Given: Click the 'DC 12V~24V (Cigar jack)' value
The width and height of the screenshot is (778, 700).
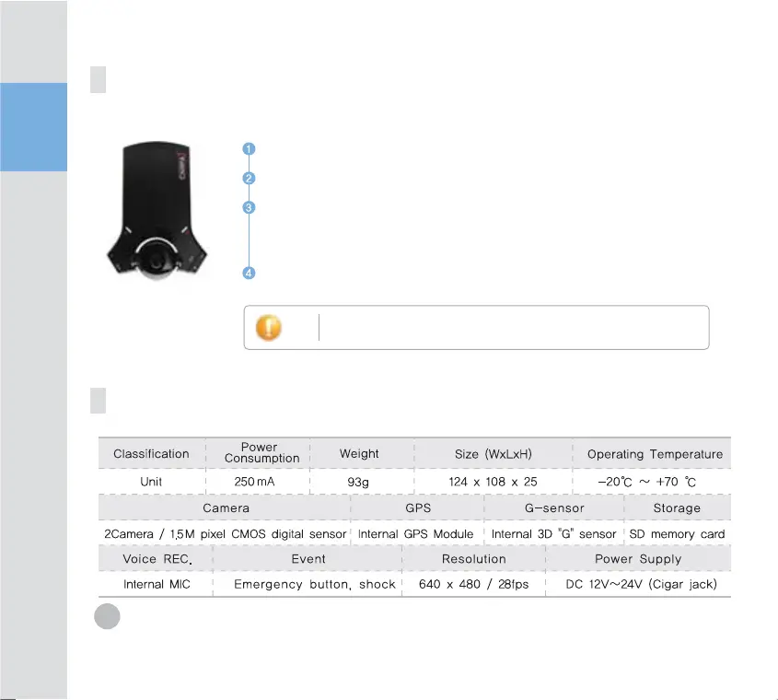Looking at the screenshot, I should click(x=641, y=584).
